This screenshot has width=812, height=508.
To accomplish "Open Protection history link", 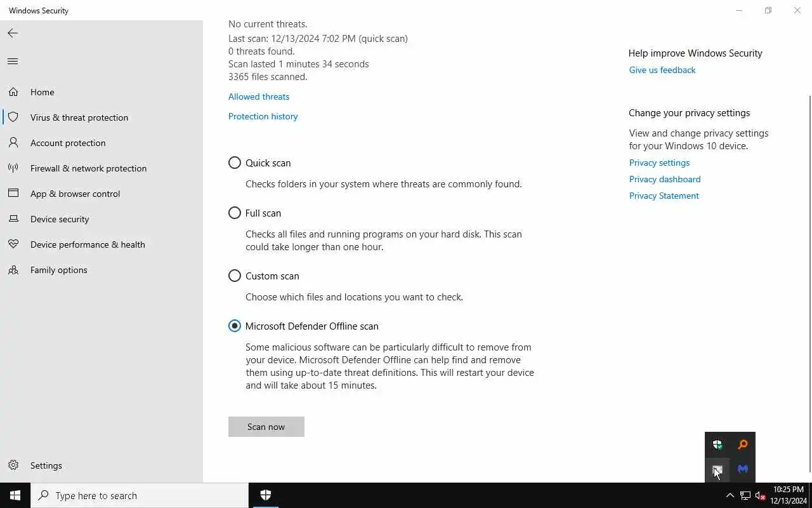I will [263, 116].
